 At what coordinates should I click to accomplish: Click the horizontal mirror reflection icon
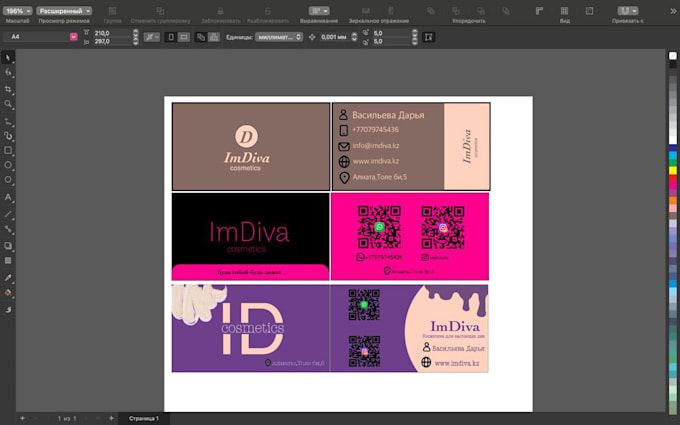click(366, 11)
